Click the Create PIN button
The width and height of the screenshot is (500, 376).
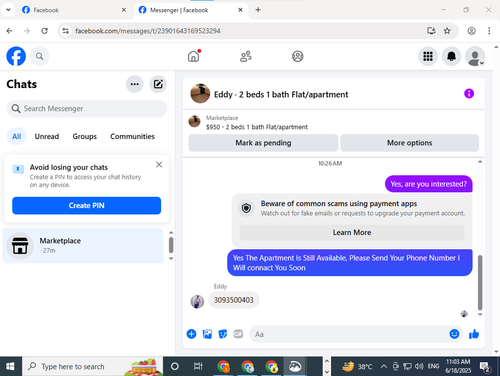point(86,205)
